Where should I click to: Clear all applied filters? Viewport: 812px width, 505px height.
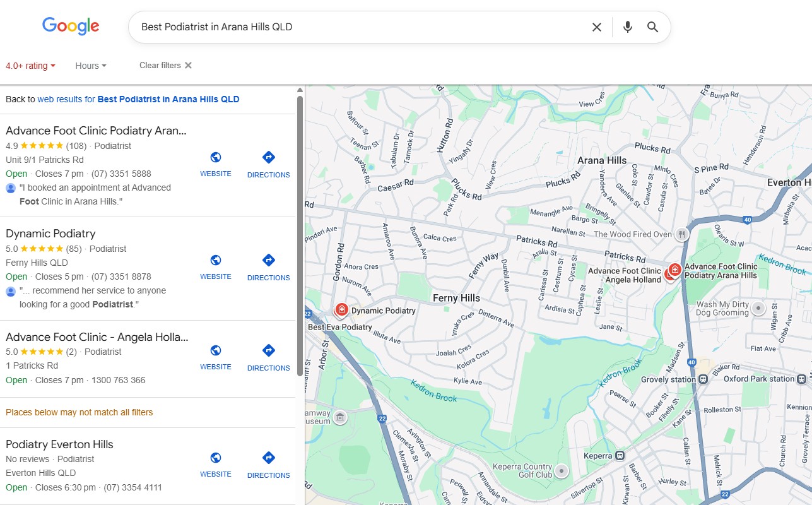[x=165, y=66]
